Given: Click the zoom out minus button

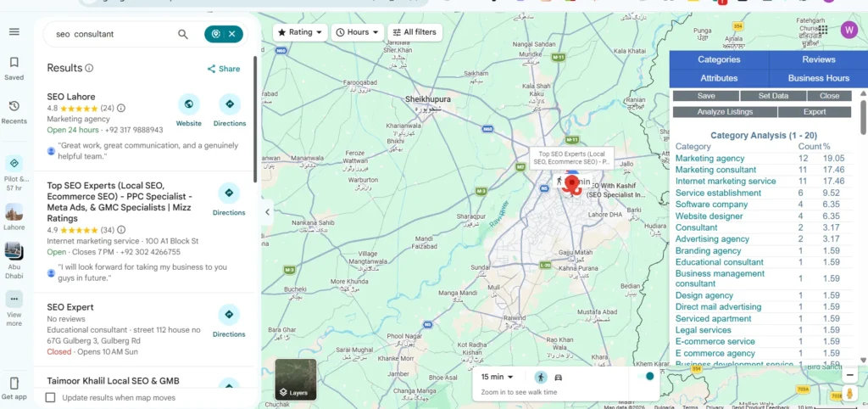Looking at the screenshot, I should [x=849, y=375].
